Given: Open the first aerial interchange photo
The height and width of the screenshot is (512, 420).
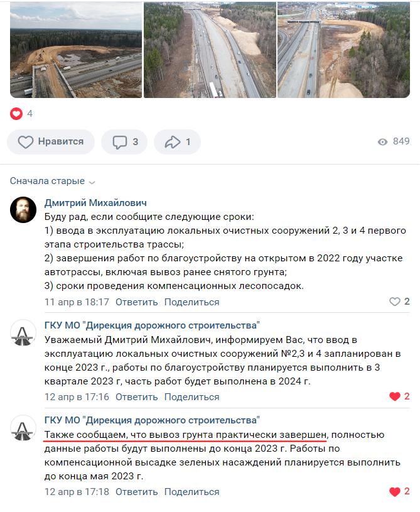Looking at the screenshot, I should coord(76,50).
